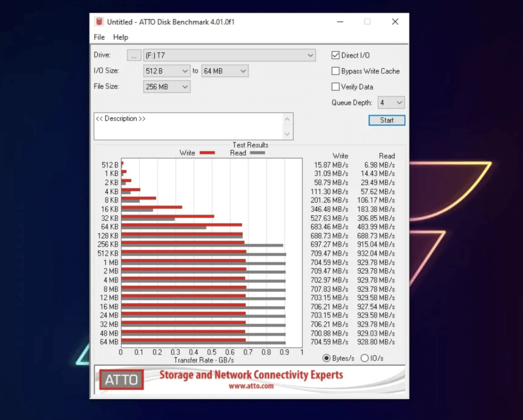
Task: Click the red Write legend swatch
Action: [207, 153]
